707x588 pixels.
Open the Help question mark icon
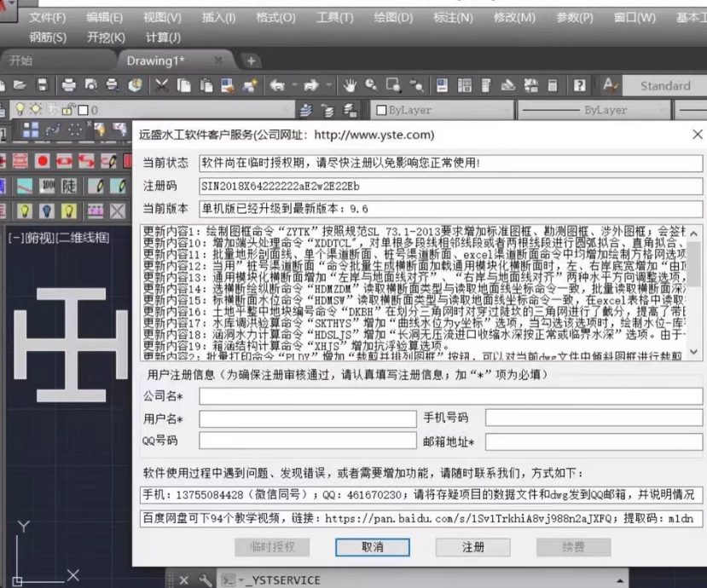(x=579, y=85)
